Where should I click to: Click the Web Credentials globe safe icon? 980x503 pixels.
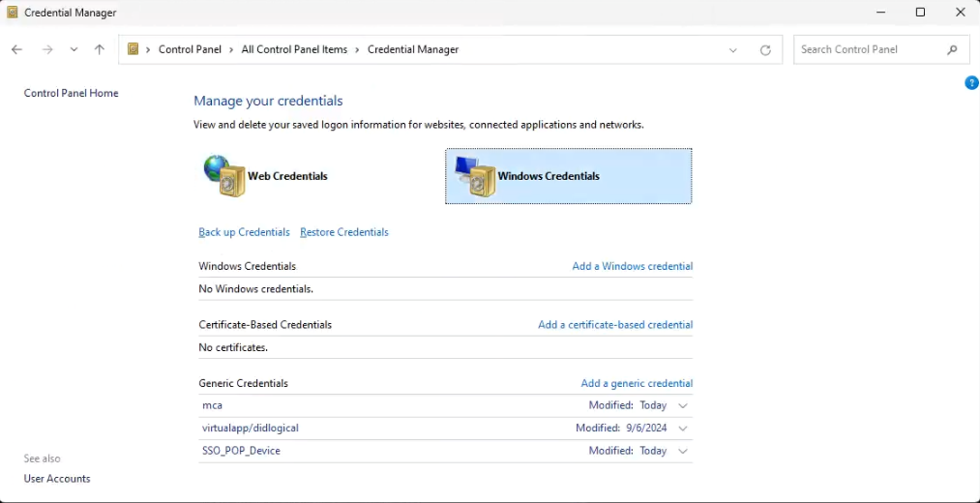224,176
